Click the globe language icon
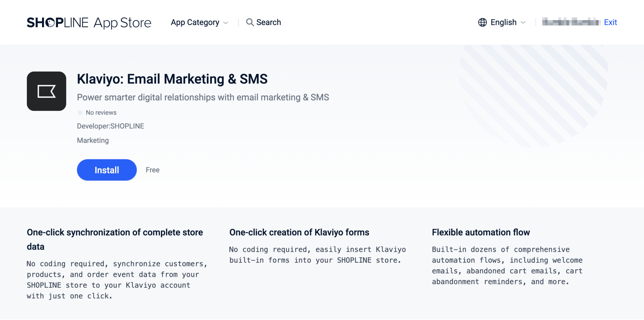This screenshot has height=320, width=644. [x=482, y=22]
